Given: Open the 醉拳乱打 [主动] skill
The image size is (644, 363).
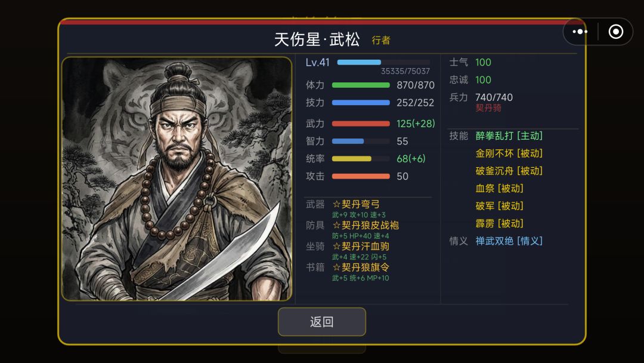Looking at the screenshot, I should (509, 136).
